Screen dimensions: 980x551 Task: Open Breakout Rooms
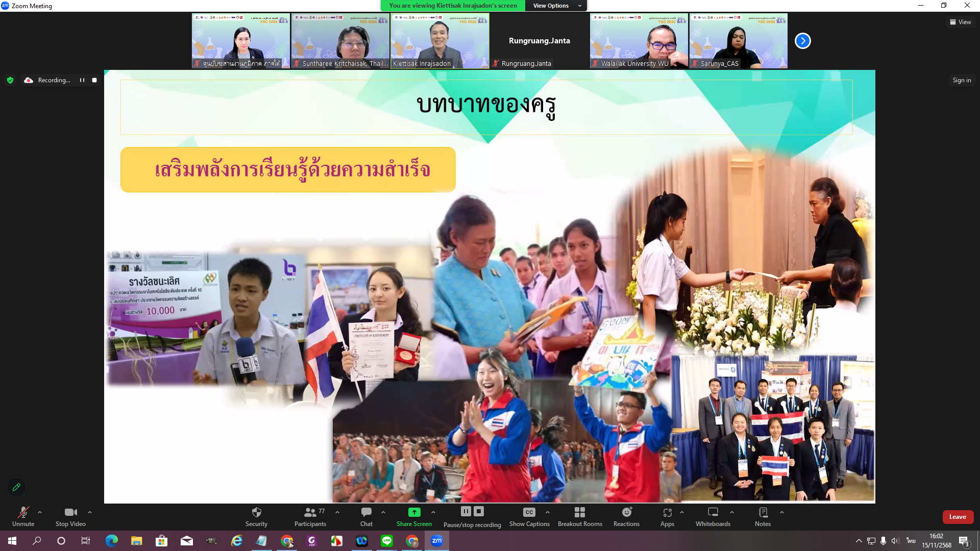point(579,512)
